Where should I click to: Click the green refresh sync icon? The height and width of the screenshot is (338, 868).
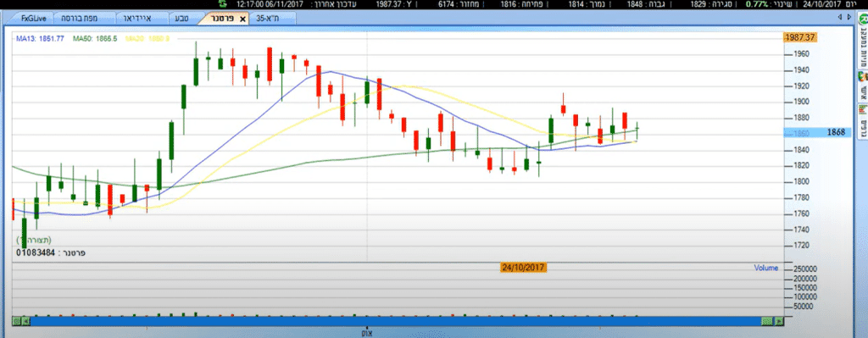tap(223, 4)
